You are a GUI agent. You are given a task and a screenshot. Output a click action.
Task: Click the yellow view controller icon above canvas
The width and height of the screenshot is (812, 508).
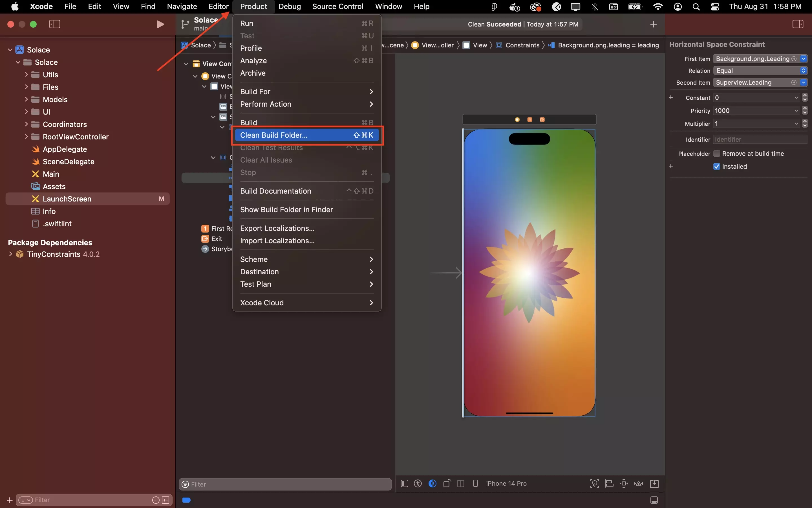[x=517, y=120]
